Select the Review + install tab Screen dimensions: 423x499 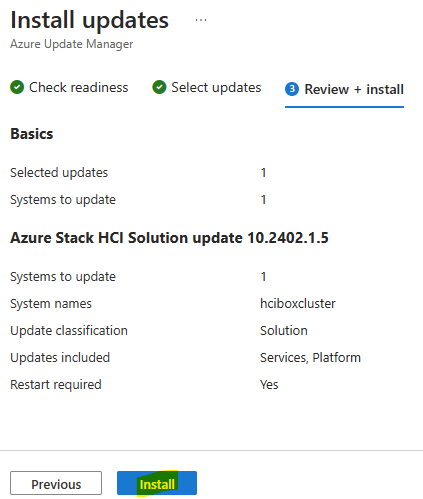click(344, 89)
